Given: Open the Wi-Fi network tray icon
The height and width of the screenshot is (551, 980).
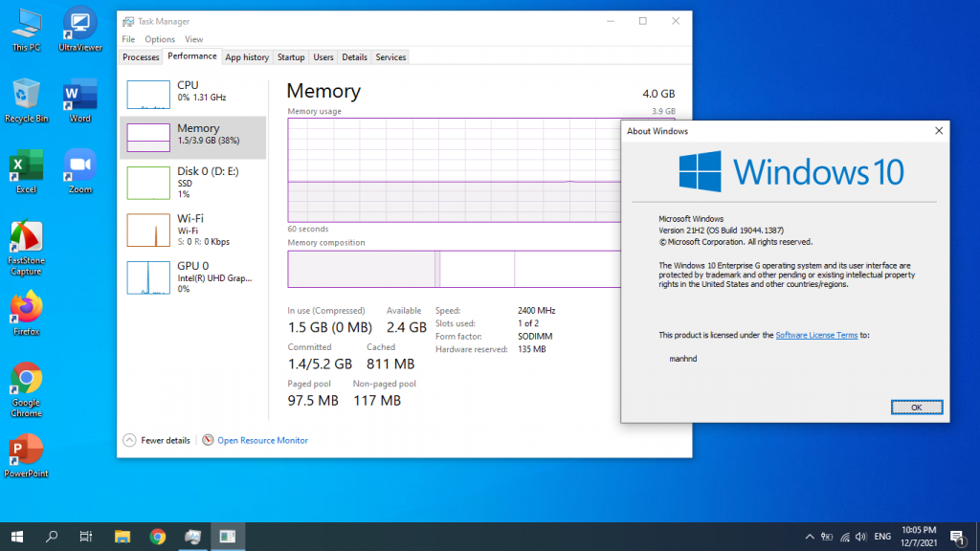Looking at the screenshot, I should click(844, 537).
